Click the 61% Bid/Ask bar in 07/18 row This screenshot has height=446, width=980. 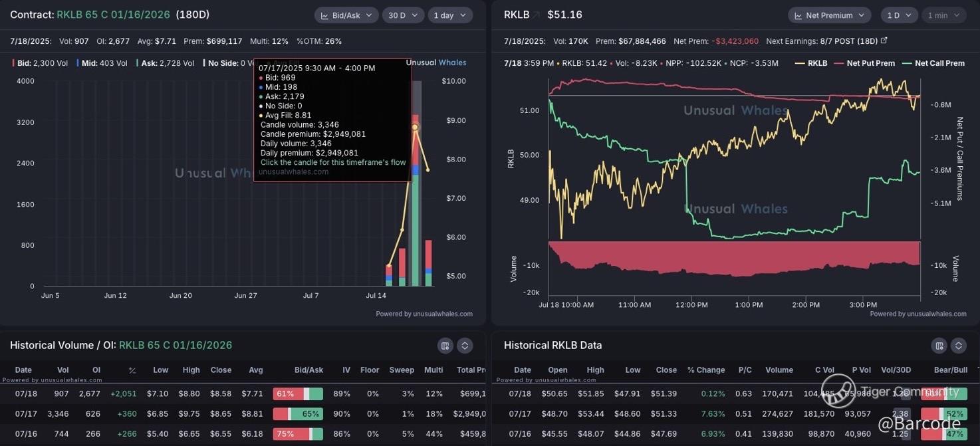[298, 394]
